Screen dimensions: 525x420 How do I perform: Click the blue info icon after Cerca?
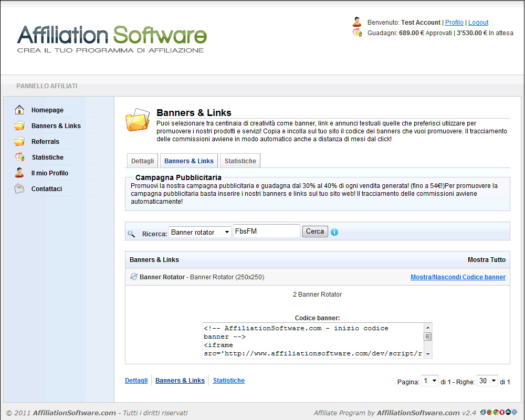tap(334, 232)
